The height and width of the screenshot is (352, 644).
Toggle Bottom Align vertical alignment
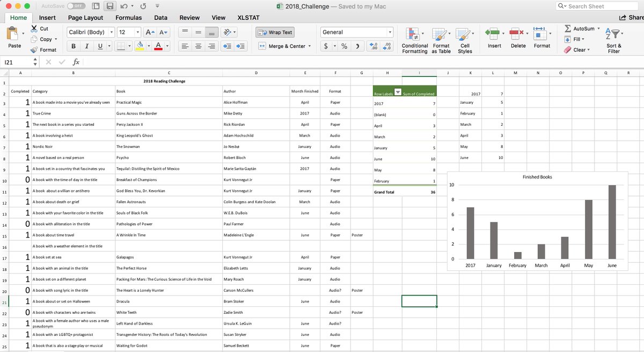point(211,32)
